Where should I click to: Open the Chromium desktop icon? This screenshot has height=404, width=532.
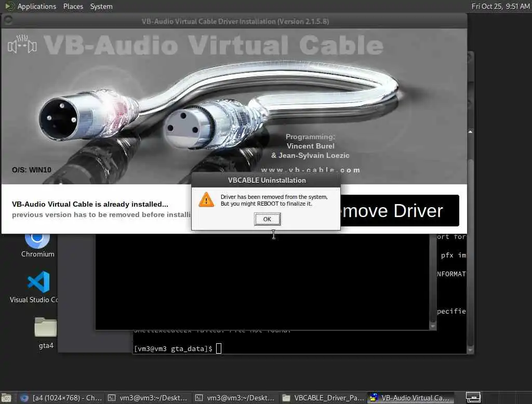(37, 245)
